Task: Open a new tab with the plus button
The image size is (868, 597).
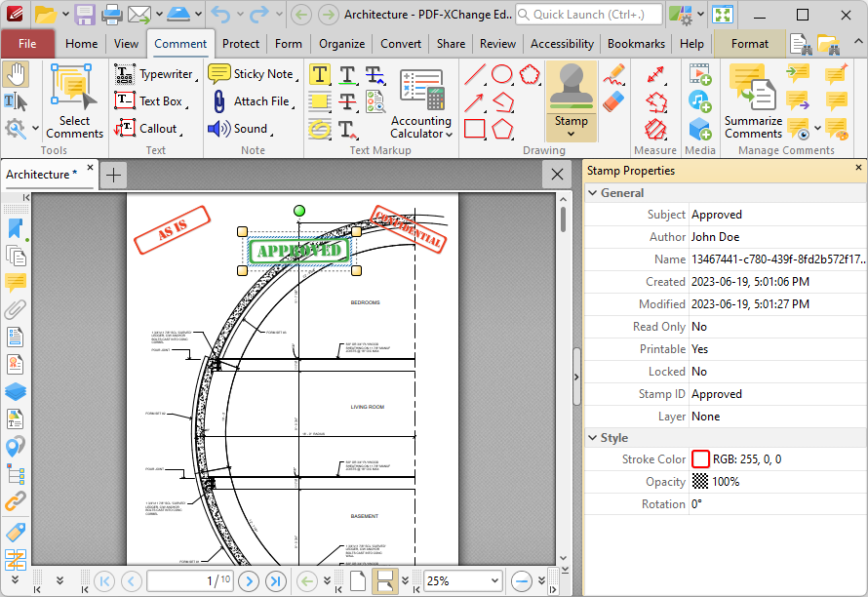Action: click(x=113, y=175)
